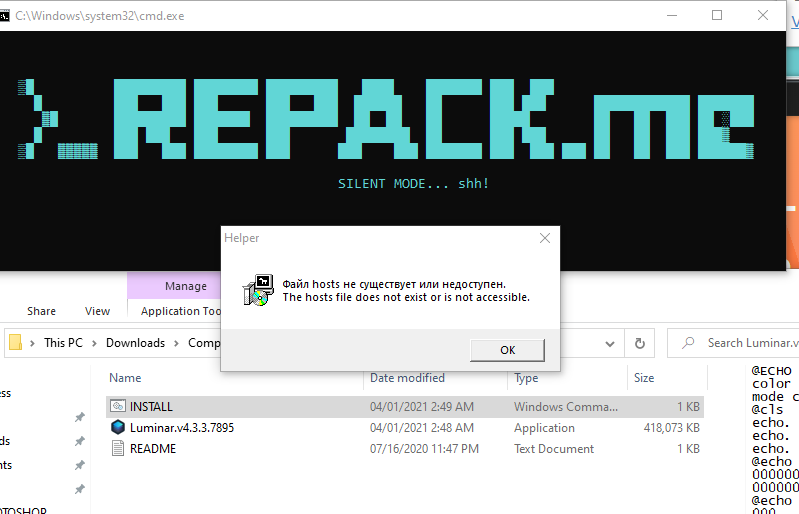Screen dimensions: 799x514
Task: Sort files by Size column header
Action: (x=644, y=377)
